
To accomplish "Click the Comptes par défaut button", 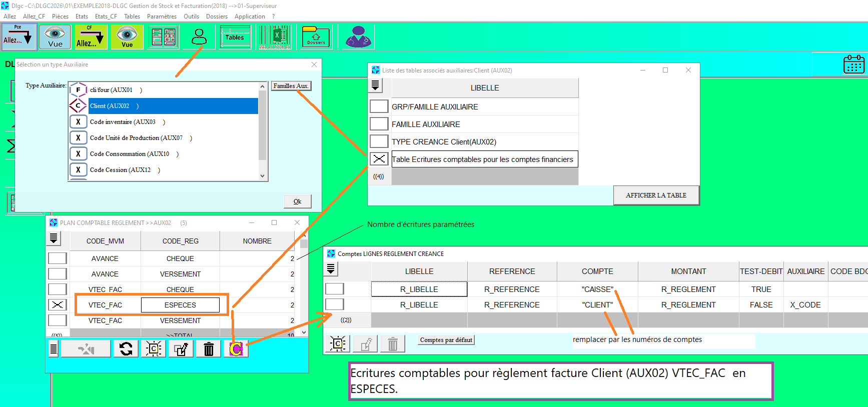I will pyautogui.click(x=446, y=340).
